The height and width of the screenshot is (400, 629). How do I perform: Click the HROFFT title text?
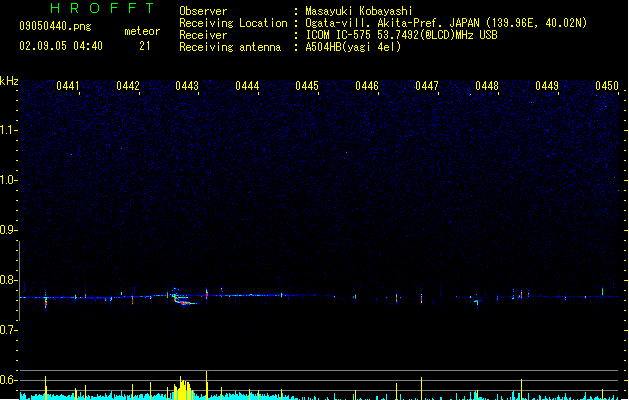[103, 8]
